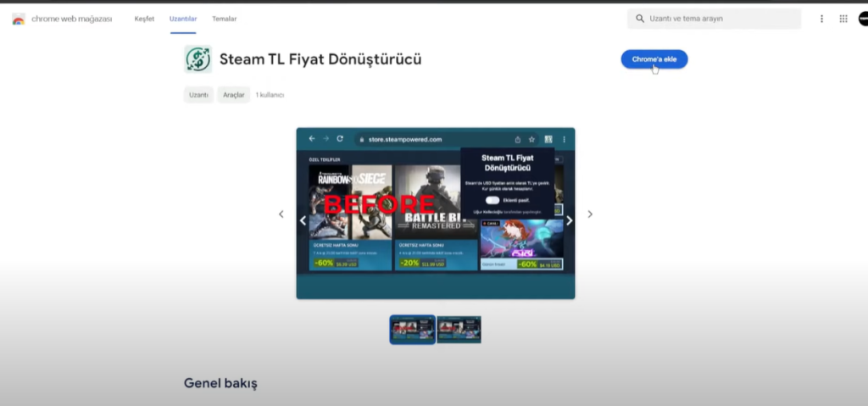Click the star bookmark icon in the preview
Screen dimensions: 868x406
point(531,139)
